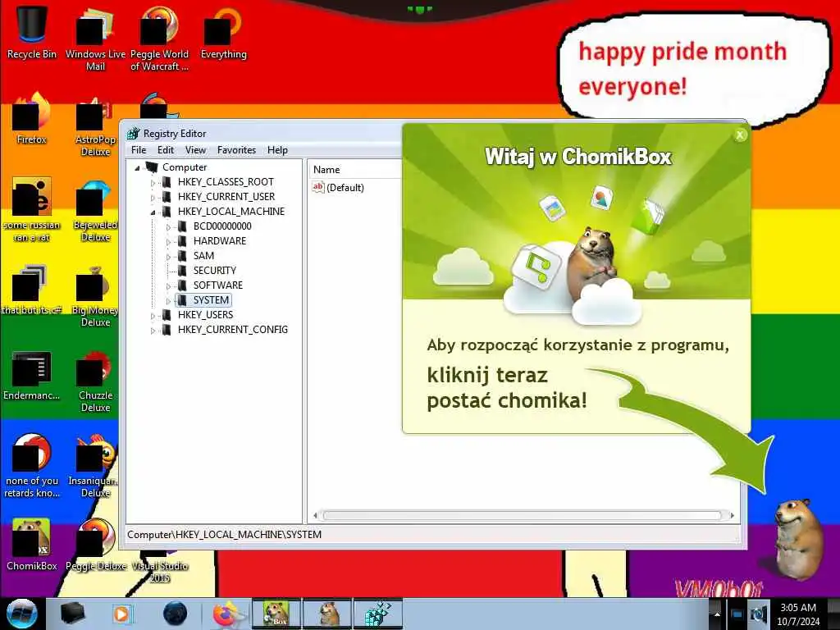The width and height of the screenshot is (840, 630).
Task: Select the Firefox desktop icon
Action: (x=31, y=118)
